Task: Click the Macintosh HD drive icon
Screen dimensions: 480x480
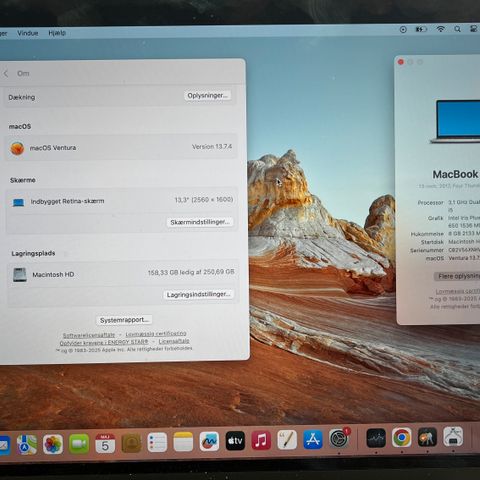Action: tap(20, 275)
